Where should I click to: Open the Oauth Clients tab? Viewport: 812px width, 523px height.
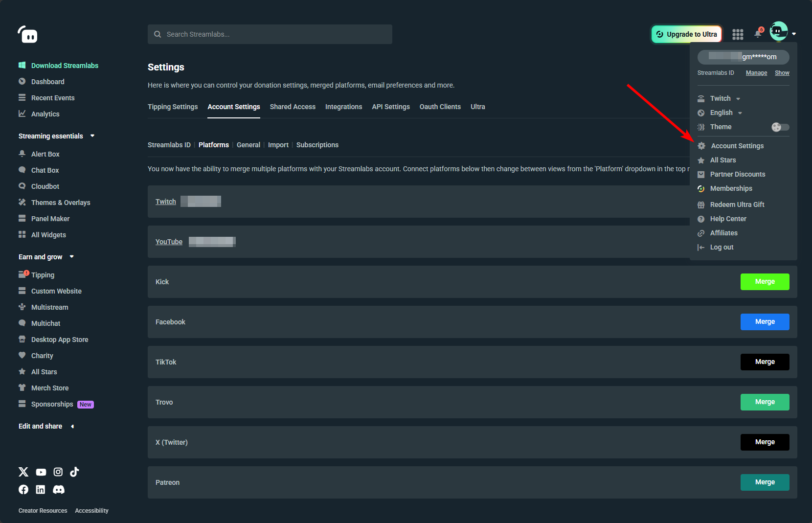[440, 107]
